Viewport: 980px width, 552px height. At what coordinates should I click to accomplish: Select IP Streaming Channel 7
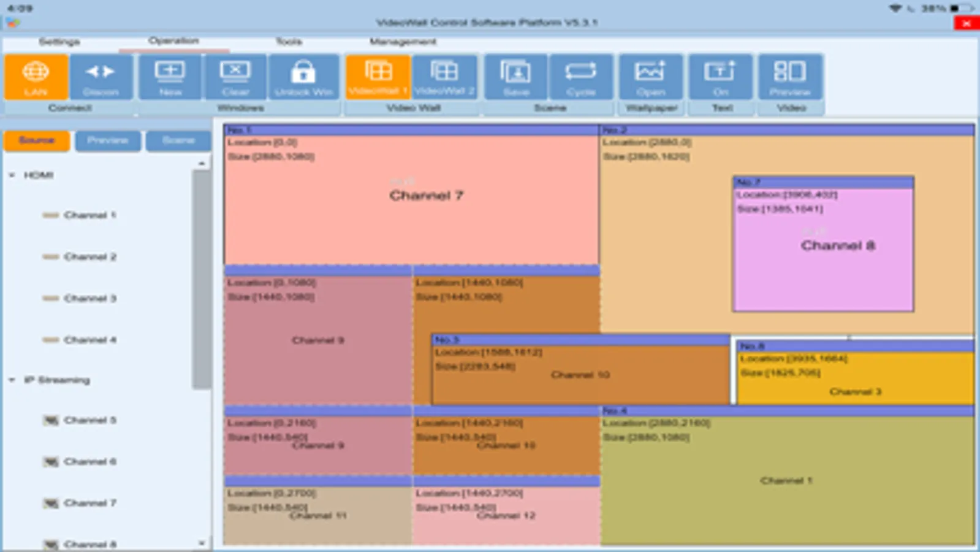pyautogui.click(x=90, y=503)
